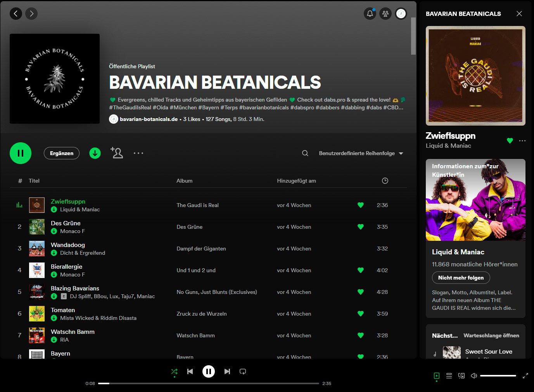Open the queue via Warteschlange öffnen
This screenshot has width=534, height=392.
[x=491, y=335]
